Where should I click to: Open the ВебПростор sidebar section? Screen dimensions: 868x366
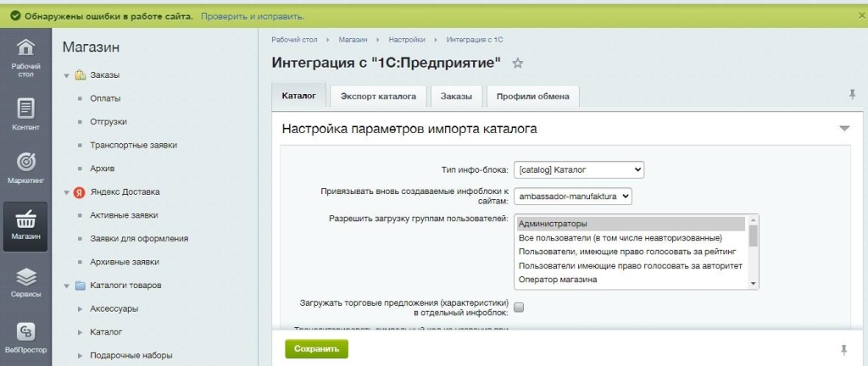(26, 338)
